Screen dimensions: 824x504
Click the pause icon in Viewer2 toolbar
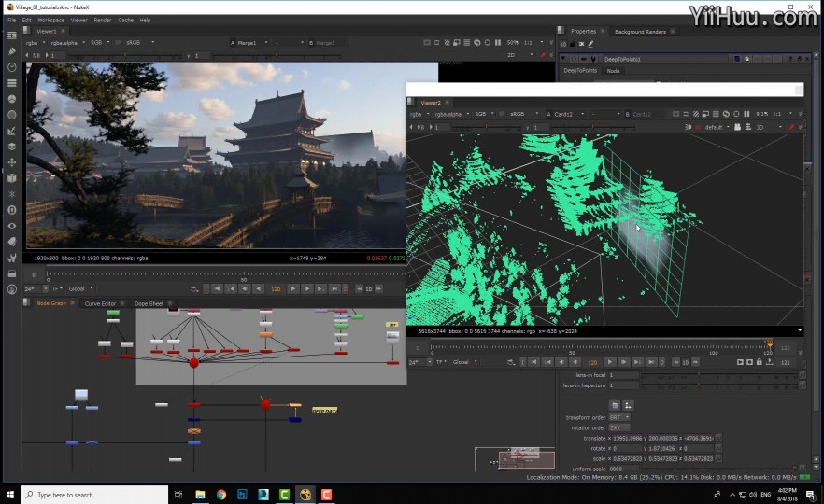(746, 114)
